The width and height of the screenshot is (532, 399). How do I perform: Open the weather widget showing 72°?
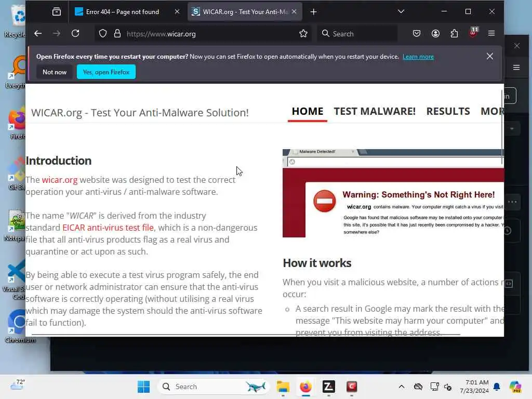18,385
